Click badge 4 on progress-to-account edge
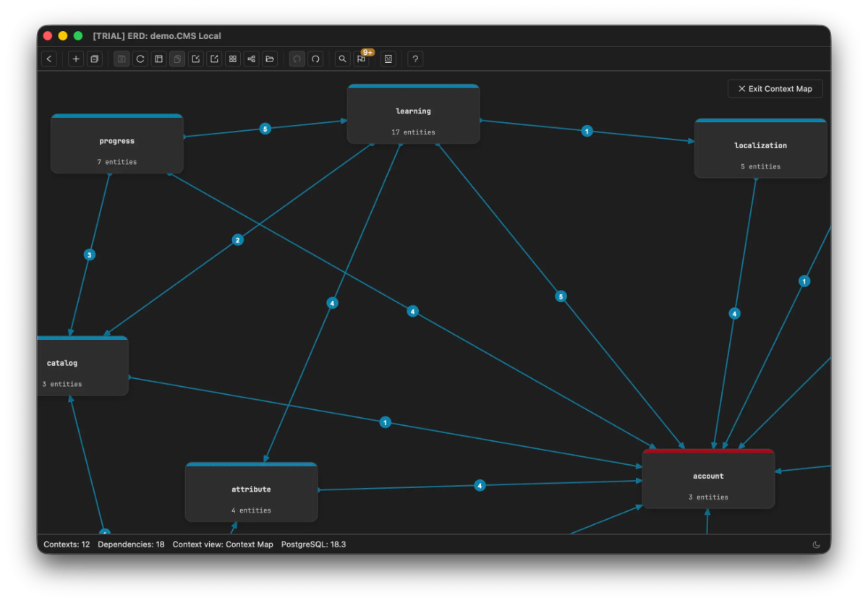 pos(413,312)
